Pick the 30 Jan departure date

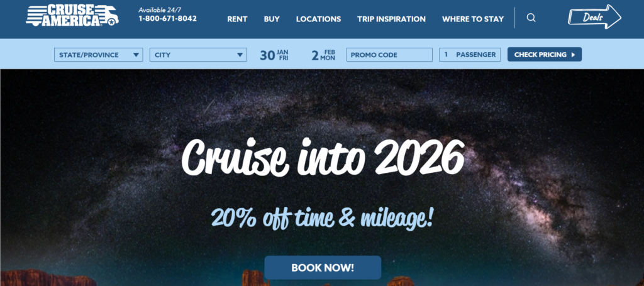point(274,55)
